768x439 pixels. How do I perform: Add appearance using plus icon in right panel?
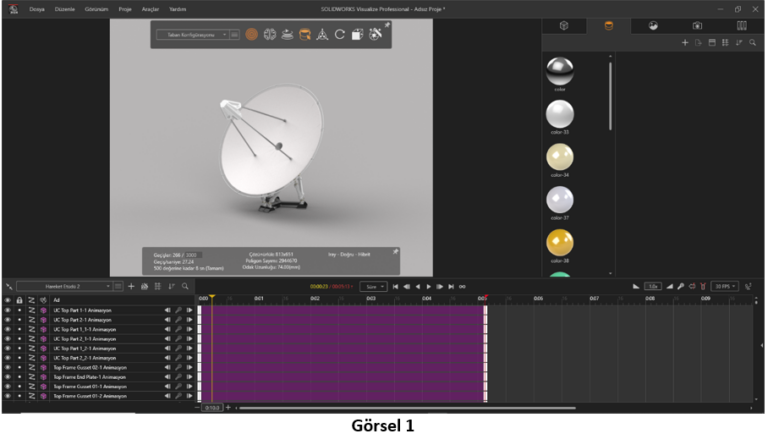click(x=685, y=43)
